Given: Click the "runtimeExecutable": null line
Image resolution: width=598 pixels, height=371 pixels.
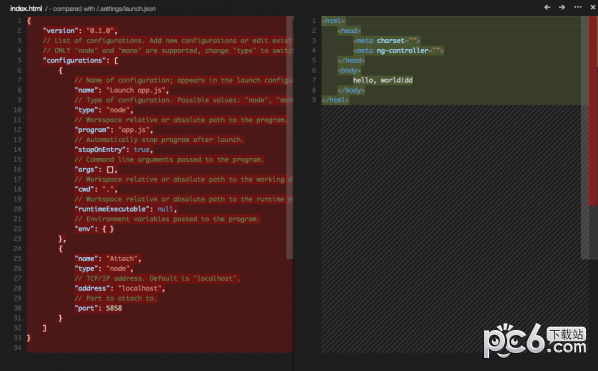Looking at the screenshot, I should 126,209.
